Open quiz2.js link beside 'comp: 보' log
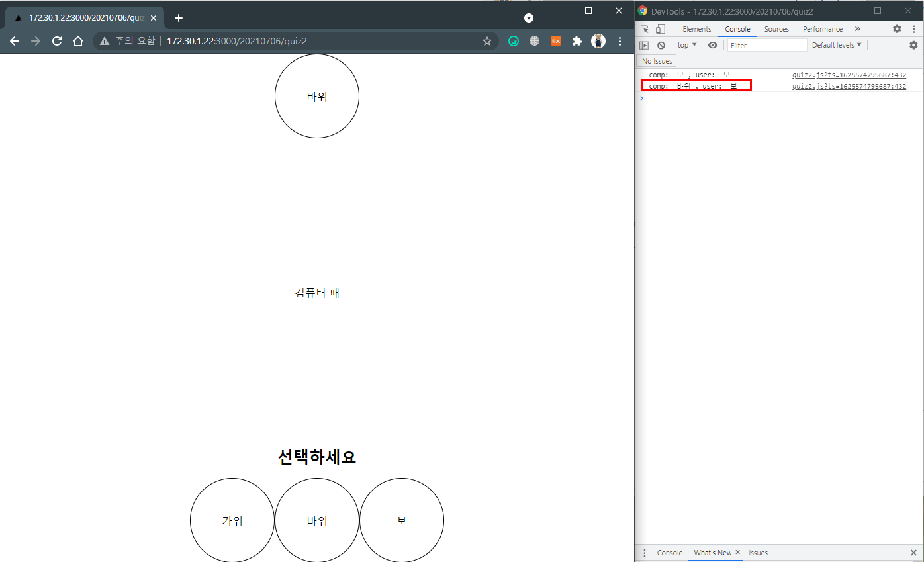The image size is (924, 562). pos(849,75)
